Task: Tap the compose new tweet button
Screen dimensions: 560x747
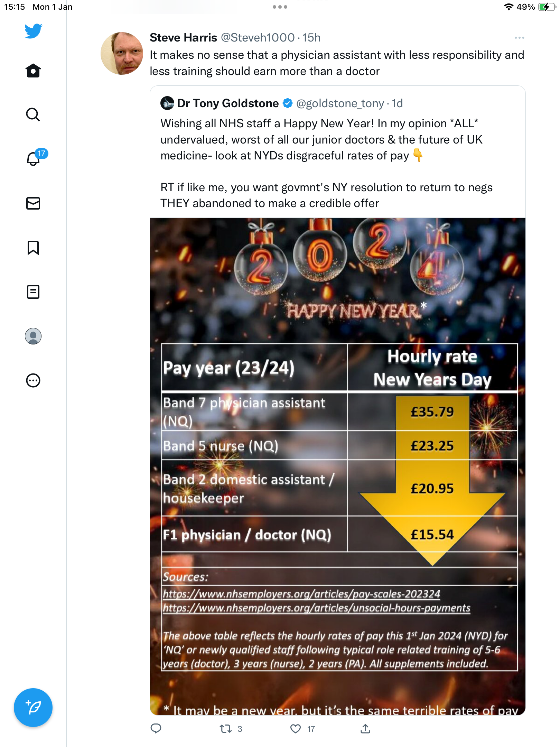Action: tap(33, 708)
